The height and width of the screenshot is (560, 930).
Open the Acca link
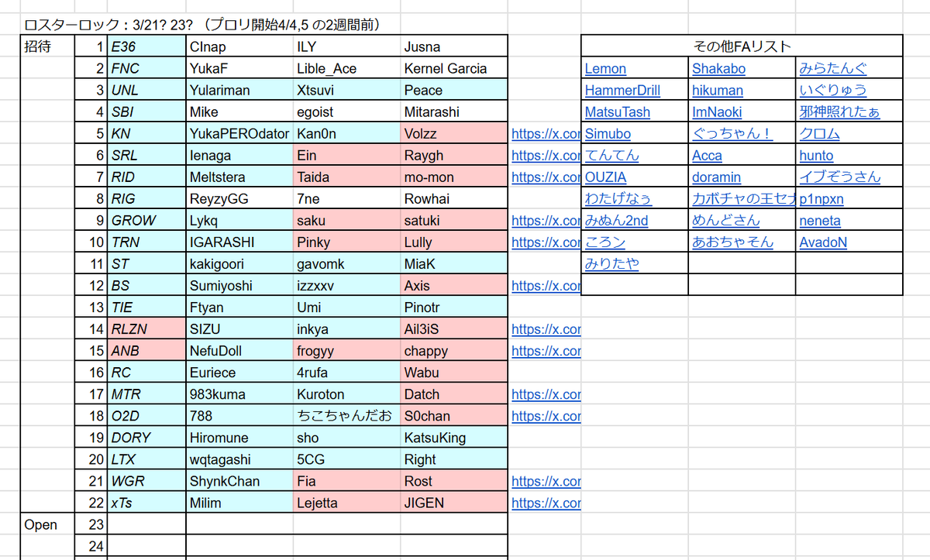click(x=707, y=155)
